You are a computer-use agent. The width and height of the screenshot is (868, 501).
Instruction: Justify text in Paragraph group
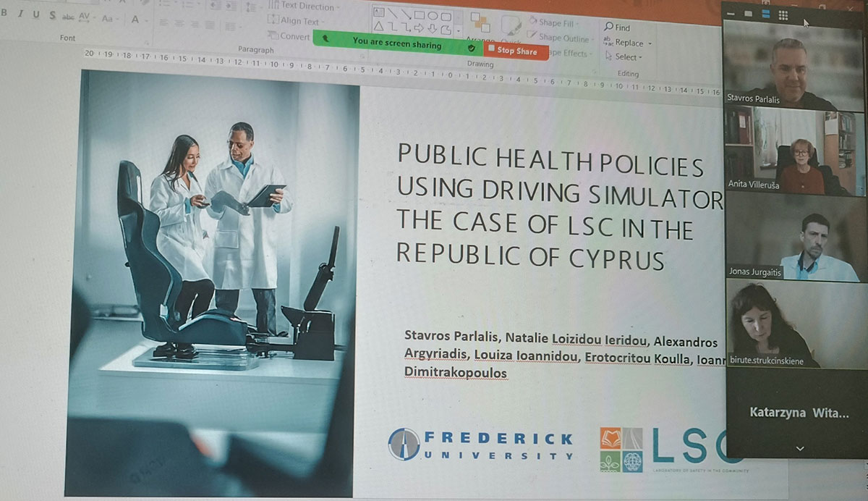[209, 25]
